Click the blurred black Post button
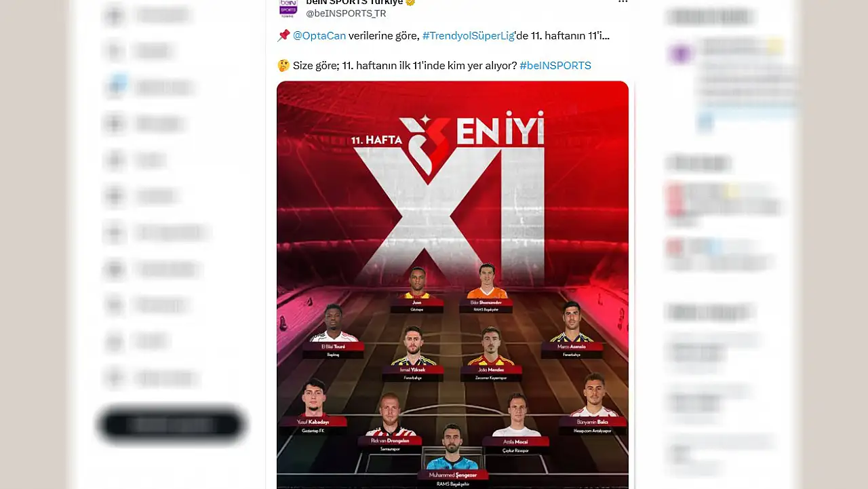 pos(172,425)
